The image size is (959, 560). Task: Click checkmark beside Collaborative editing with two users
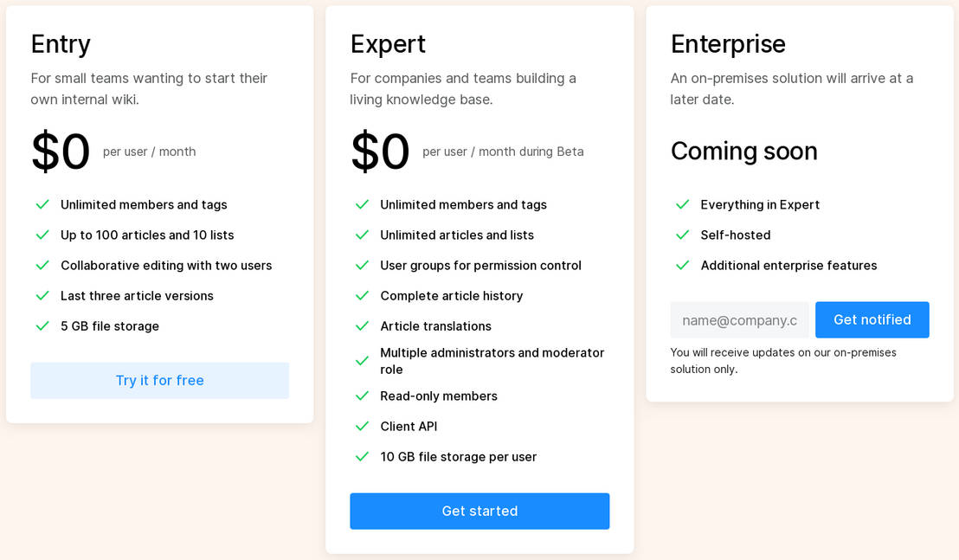(42, 266)
